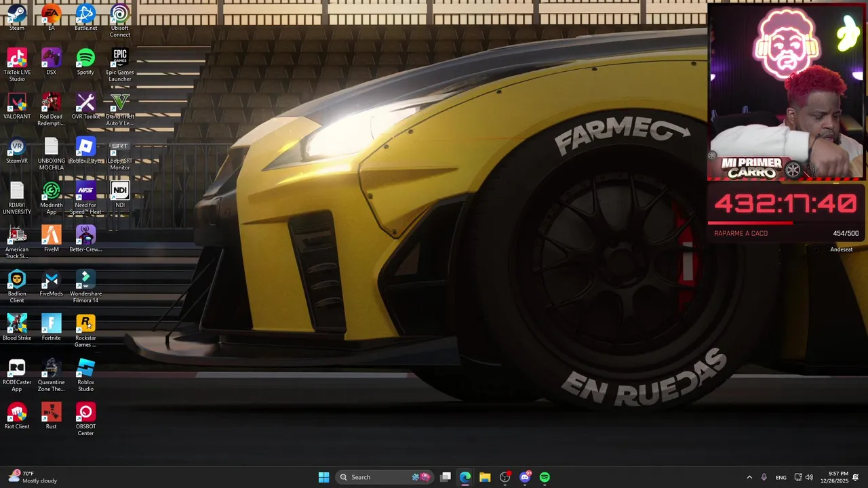
Task: Click the Rust desktop icon
Action: (52, 416)
